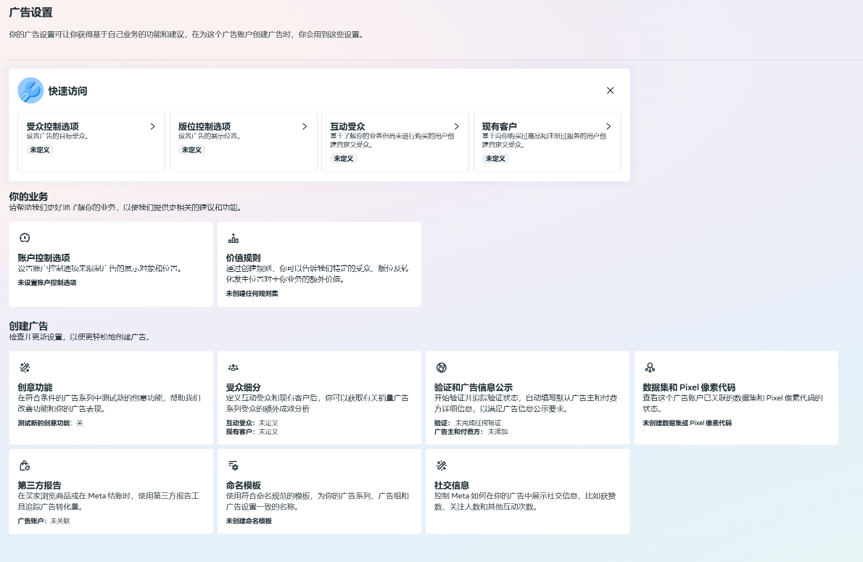863x562 pixels.
Task: Click the 受众细分 people icon
Action: click(x=233, y=368)
